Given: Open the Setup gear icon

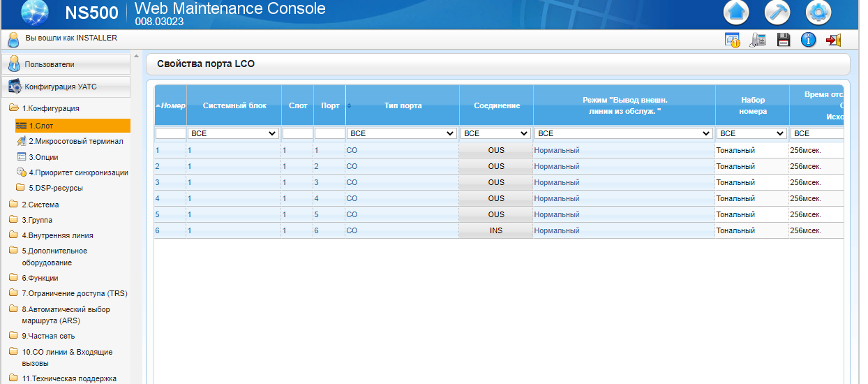Looking at the screenshot, I should (x=818, y=13).
